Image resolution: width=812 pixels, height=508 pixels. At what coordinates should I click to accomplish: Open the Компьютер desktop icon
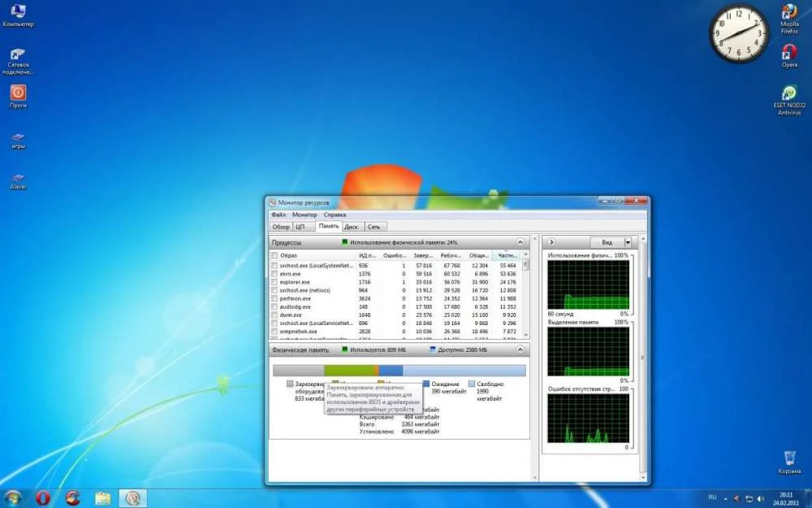click(18, 15)
